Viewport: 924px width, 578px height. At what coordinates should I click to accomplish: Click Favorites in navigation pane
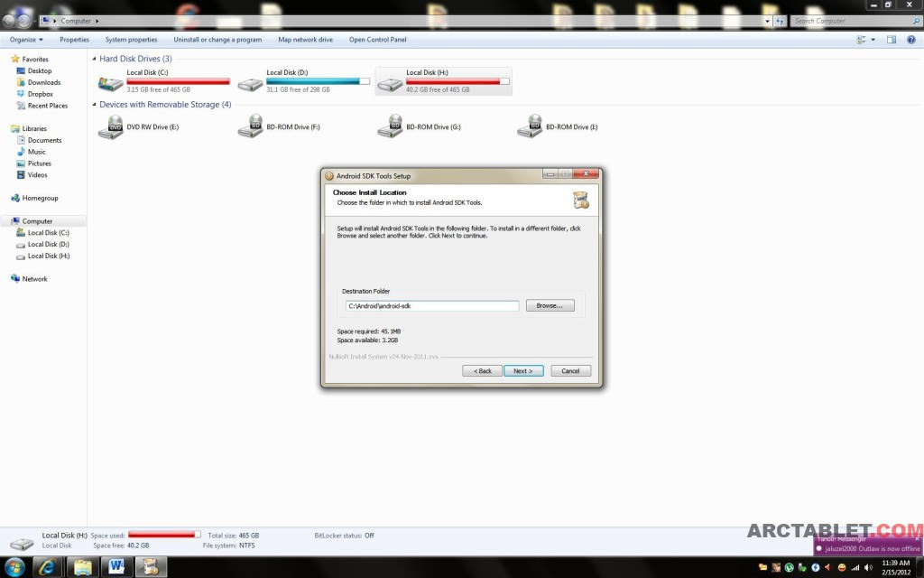coord(35,59)
